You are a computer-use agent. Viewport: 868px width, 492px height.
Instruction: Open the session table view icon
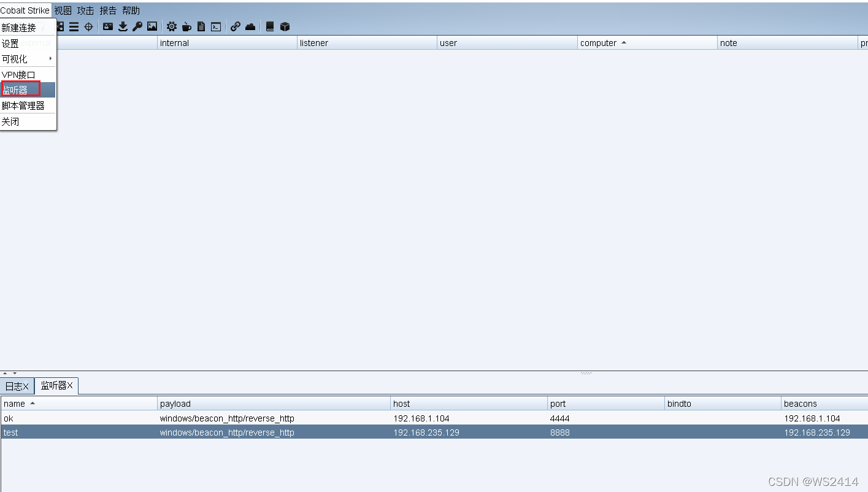click(74, 26)
